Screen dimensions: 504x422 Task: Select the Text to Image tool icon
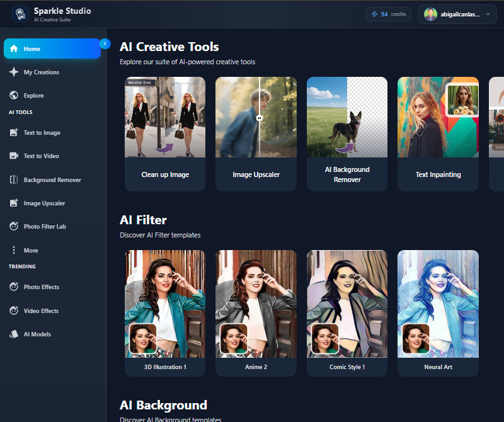pyautogui.click(x=14, y=132)
